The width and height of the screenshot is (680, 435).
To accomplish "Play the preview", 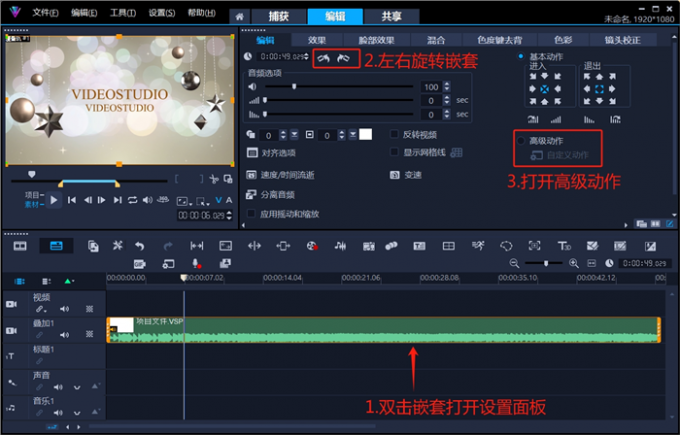I will [x=54, y=200].
